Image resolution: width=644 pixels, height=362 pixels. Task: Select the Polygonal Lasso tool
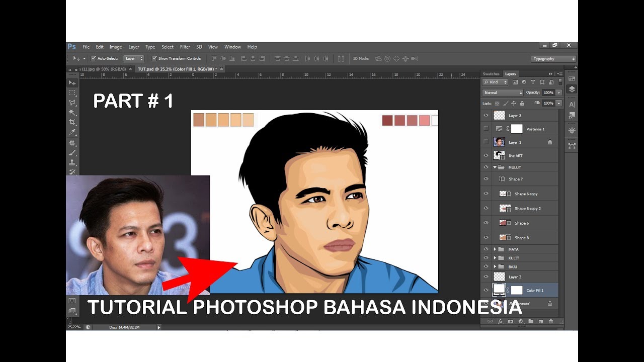72,103
